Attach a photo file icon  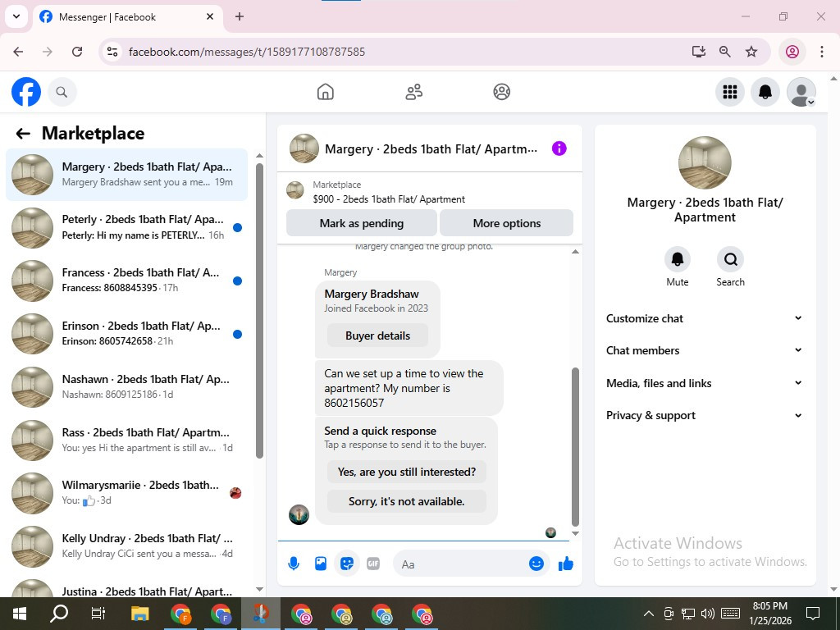click(x=321, y=564)
